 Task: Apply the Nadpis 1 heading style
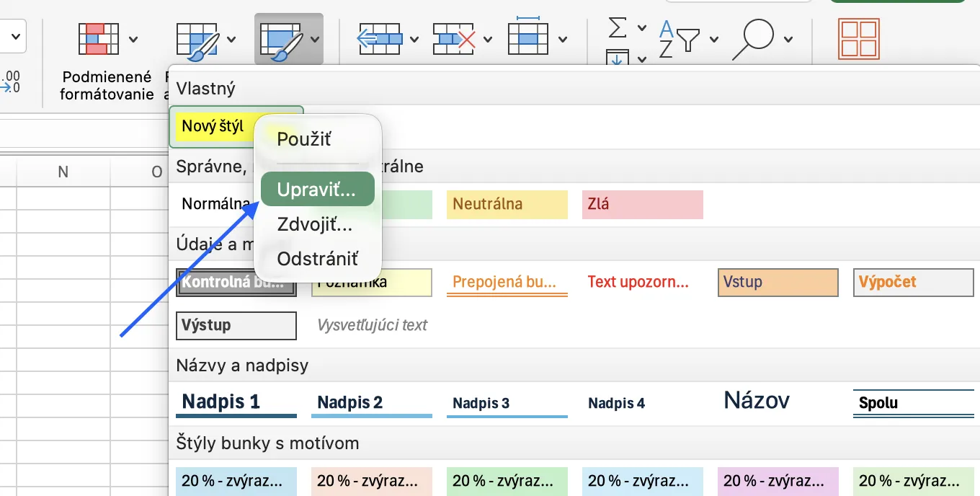[236, 402]
